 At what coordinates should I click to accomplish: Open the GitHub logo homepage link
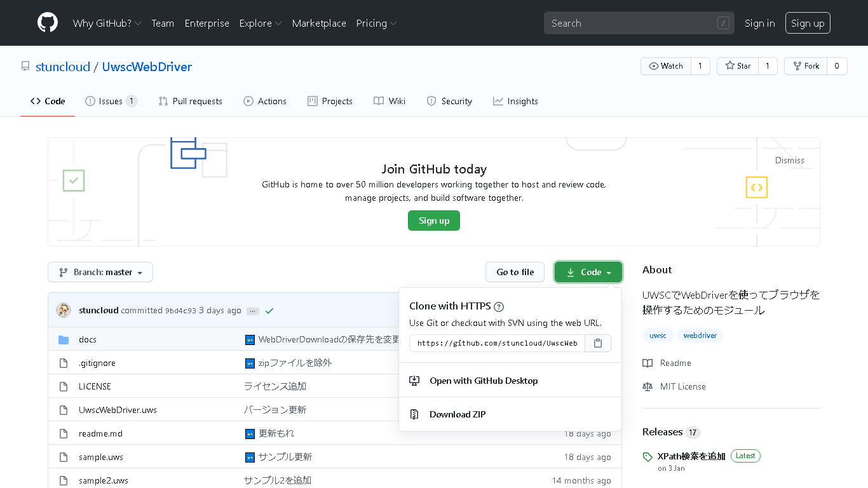point(48,23)
